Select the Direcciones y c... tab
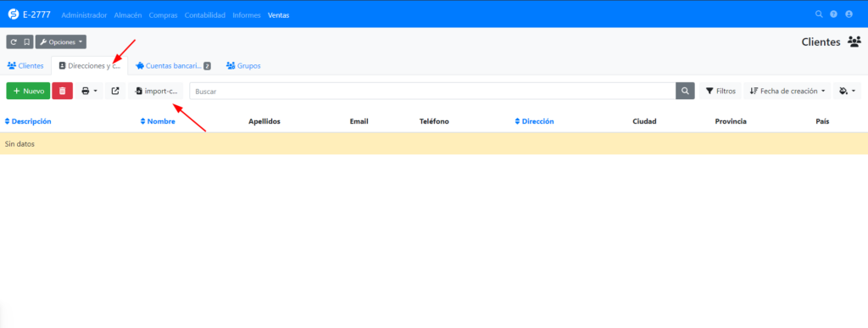This screenshot has width=868, height=328. point(89,66)
